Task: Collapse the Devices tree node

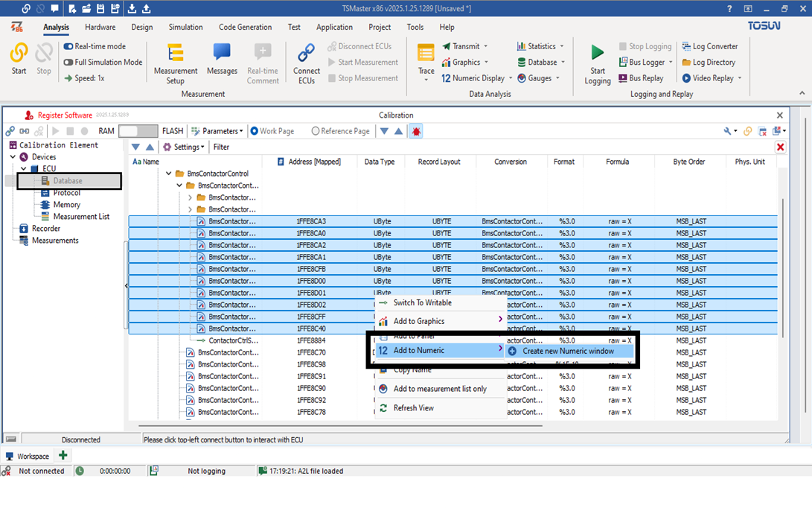Action: 13,156
